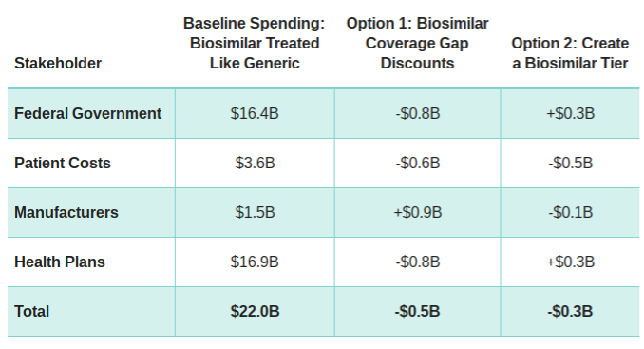
Task: Click the $16.9B Health Plans cell
Action: point(255,262)
